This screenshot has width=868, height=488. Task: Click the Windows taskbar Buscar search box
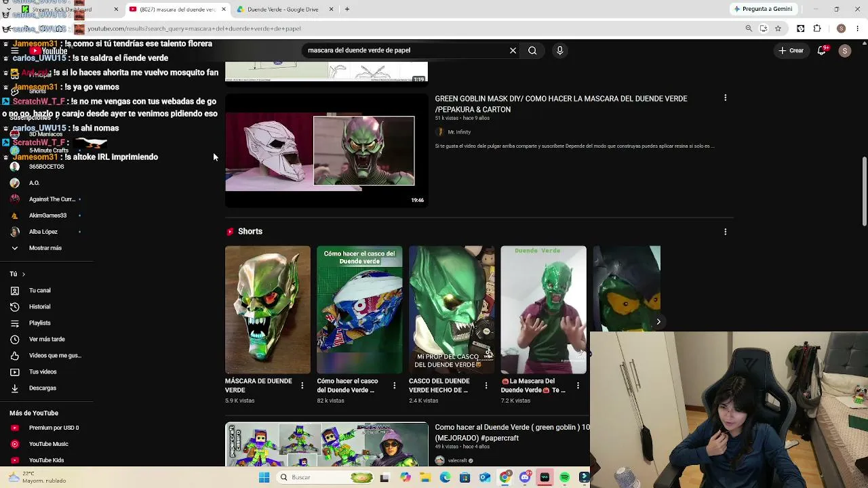coord(325,477)
